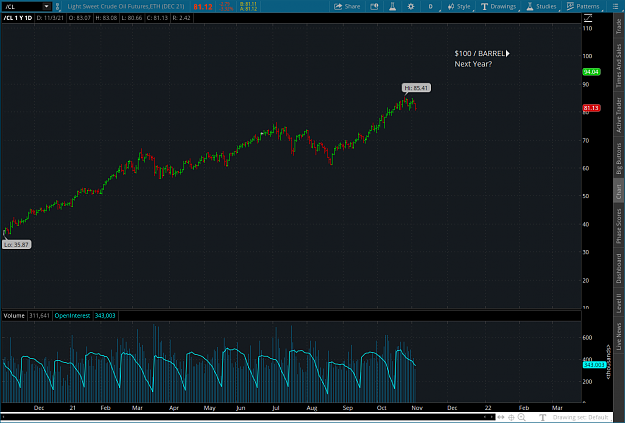Click the Share button
The height and width of the screenshot is (423, 625).
[347, 6]
